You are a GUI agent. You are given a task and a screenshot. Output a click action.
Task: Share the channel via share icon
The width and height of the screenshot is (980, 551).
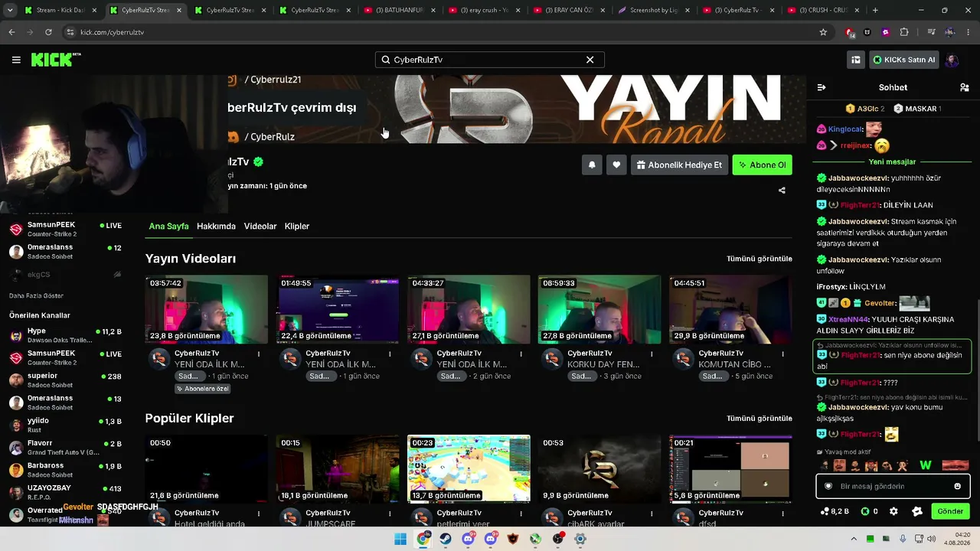(x=782, y=191)
